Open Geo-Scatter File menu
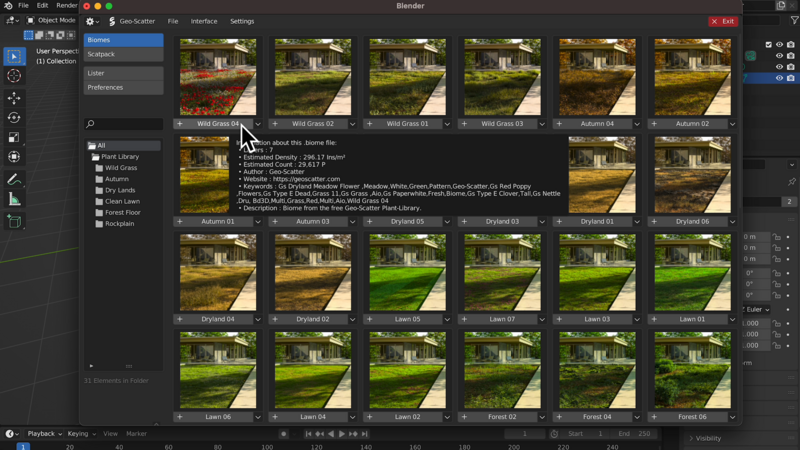This screenshot has width=800, height=450. coord(173,21)
